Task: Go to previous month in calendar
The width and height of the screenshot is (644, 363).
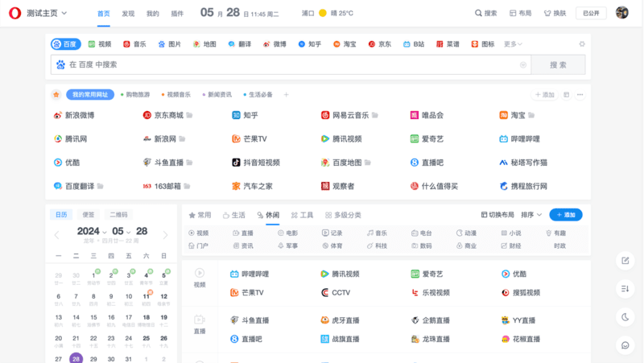Action: click(56, 235)
